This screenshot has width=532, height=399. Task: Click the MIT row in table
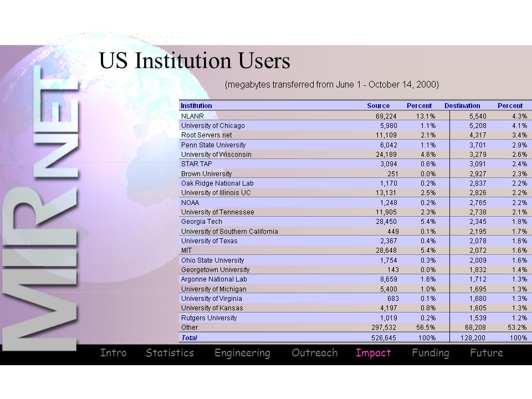point(354,250)
